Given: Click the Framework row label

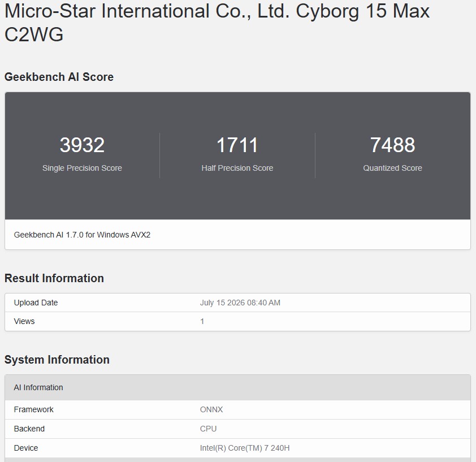Looking at the screenshot, I should pyautogui.click(x=34, y=409).
